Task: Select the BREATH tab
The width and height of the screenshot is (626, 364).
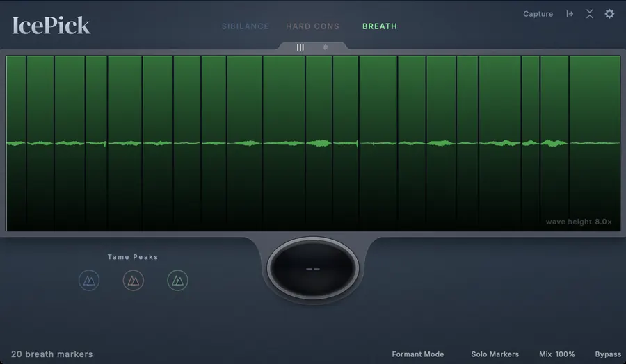Action: (380, 26)
